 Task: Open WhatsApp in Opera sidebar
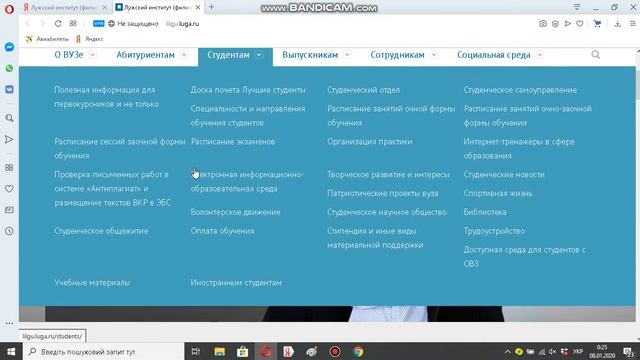point(9,68)
